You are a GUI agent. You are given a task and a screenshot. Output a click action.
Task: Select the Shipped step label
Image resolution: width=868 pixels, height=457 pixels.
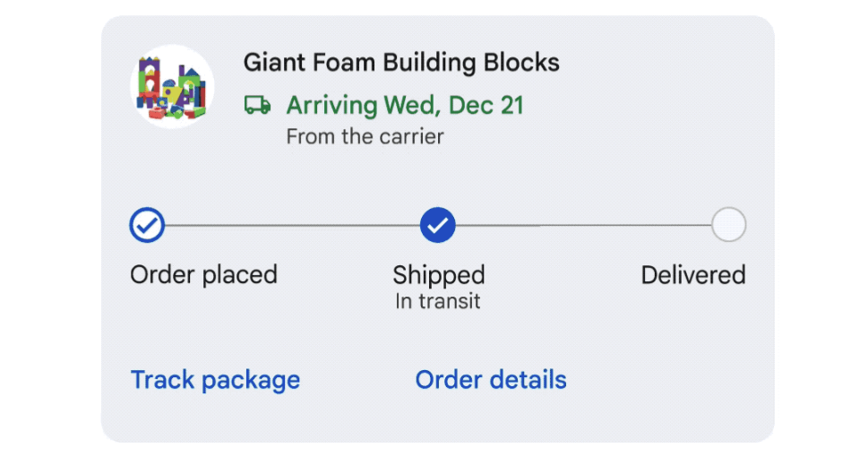[438, 275]
